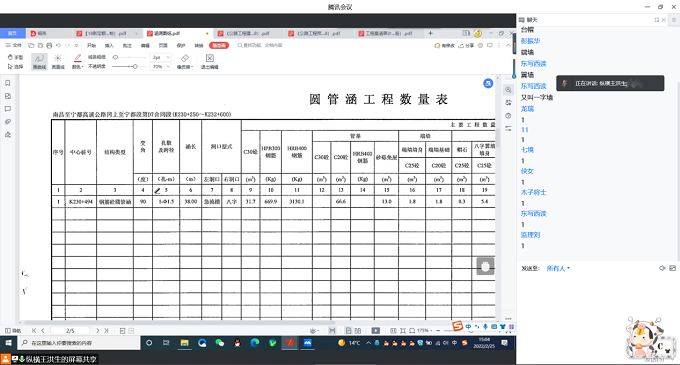
Task: Click the exit editing icon
Action: [209, 62]
